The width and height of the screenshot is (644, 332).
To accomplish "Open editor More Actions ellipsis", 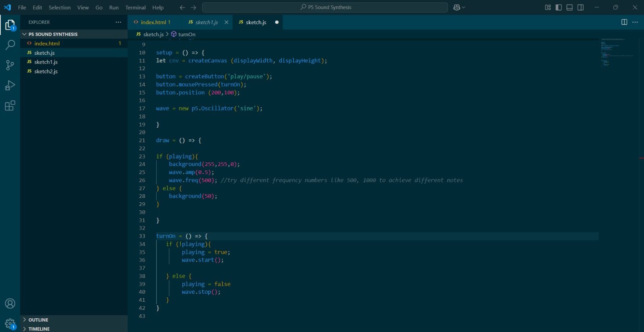I will coord(635,22).
